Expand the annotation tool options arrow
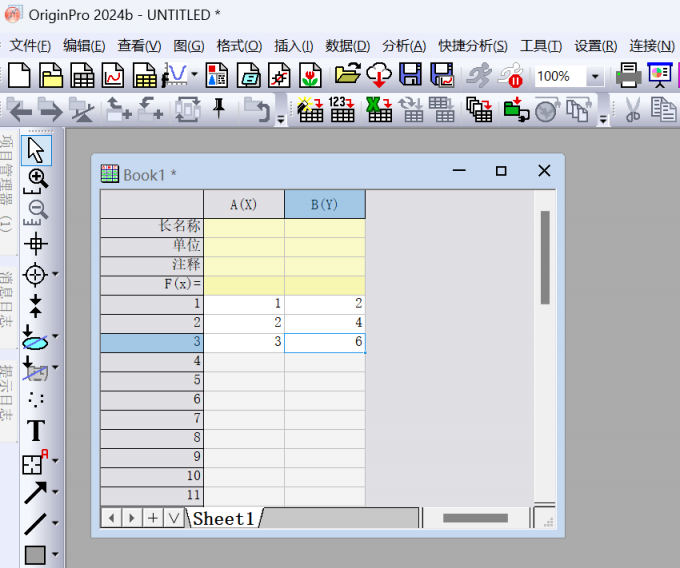680x568 pixels. (x=56, y=461)
